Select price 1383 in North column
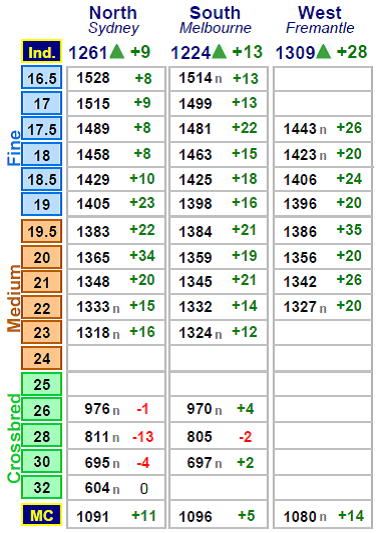This screenshot has height=533, width=380. pyautogui.click(x=93, y=232)
